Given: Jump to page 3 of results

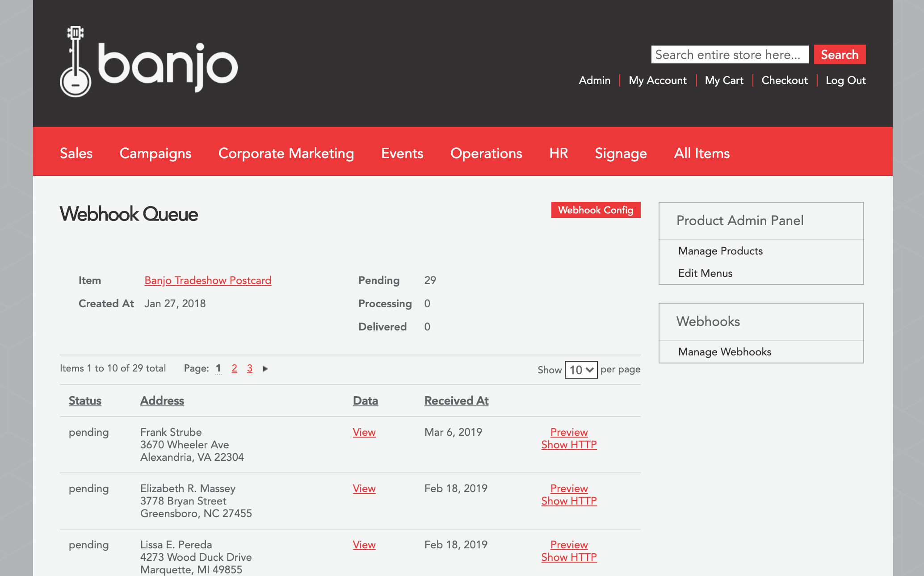Looking at the screenshot, I should pyautogui.click(x=250, y=368).
